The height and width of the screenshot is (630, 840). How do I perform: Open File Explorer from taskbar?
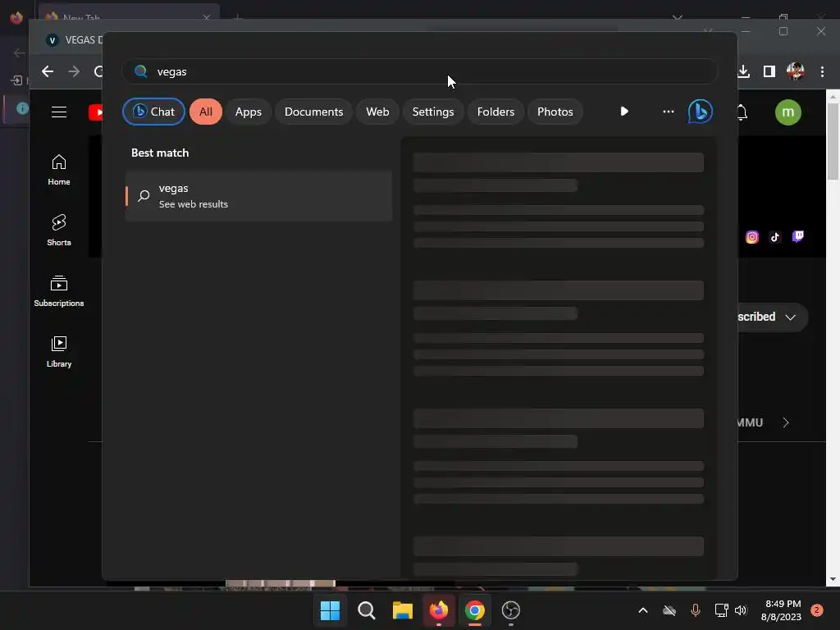click(402, 610)
